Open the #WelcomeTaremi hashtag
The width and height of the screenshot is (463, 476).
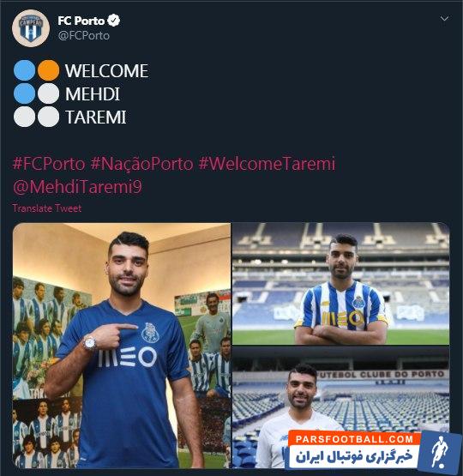pyautogui.click(x=267, y=164)
